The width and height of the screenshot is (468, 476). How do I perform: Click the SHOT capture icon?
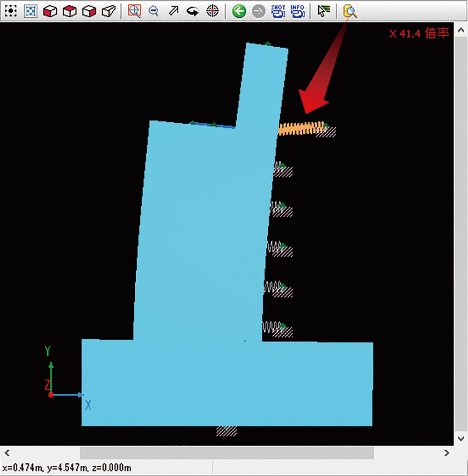(x=278, y=11)
